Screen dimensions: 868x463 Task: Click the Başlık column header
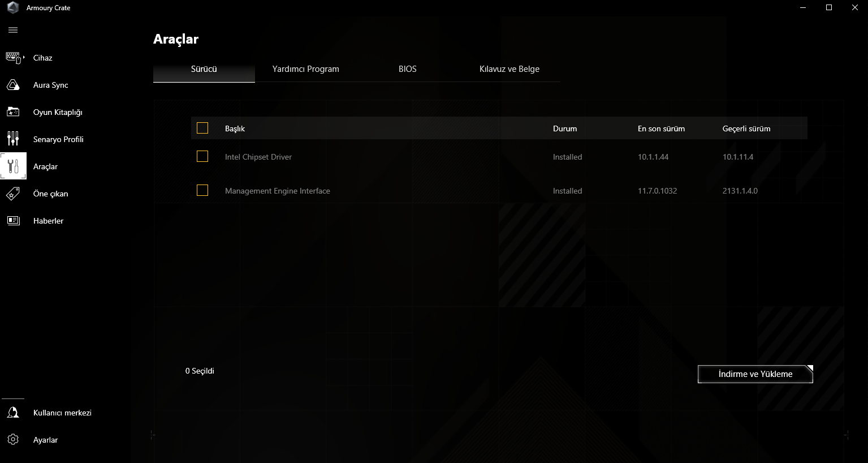(235, 128)
